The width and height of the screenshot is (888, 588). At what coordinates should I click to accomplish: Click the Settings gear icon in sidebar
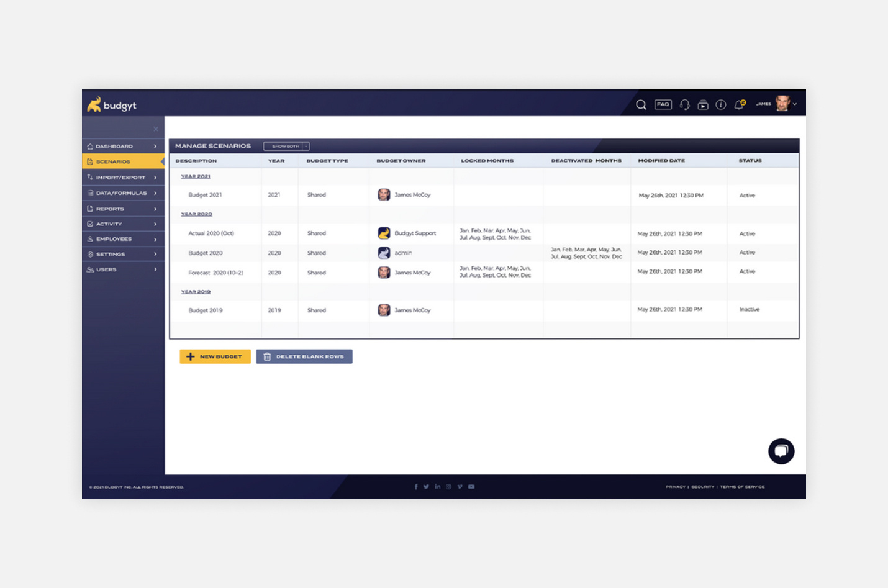[91, 254]
